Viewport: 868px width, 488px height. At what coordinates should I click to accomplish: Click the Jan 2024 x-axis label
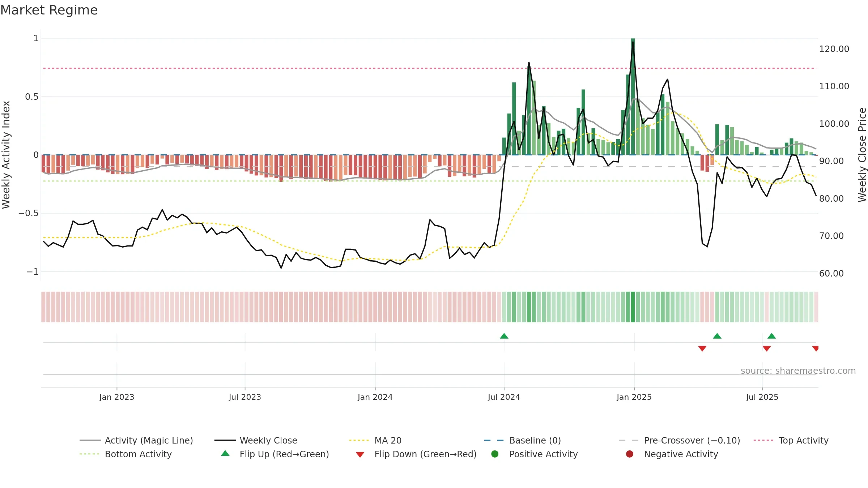click(x=375, y=397)
